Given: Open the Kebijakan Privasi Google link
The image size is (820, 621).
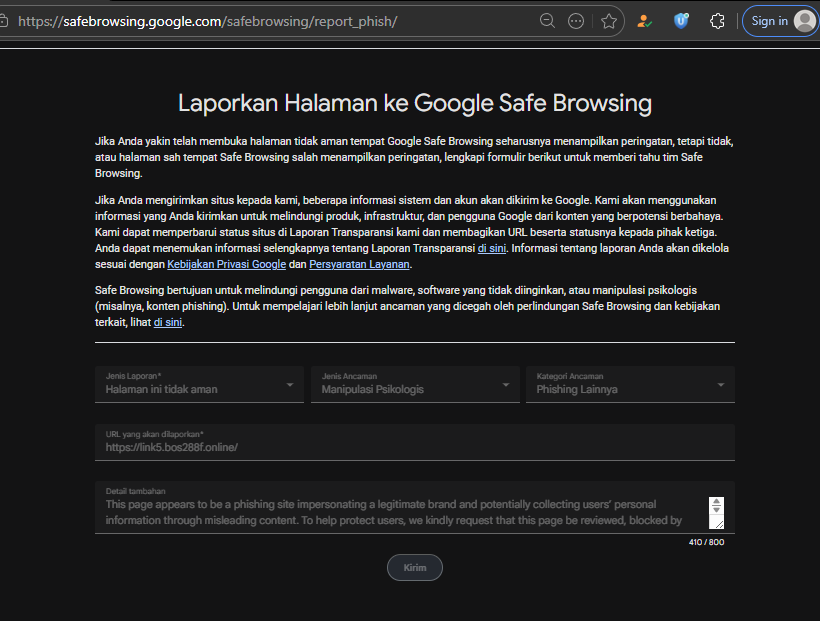Looking at the screenshot, I should point(226,265).
